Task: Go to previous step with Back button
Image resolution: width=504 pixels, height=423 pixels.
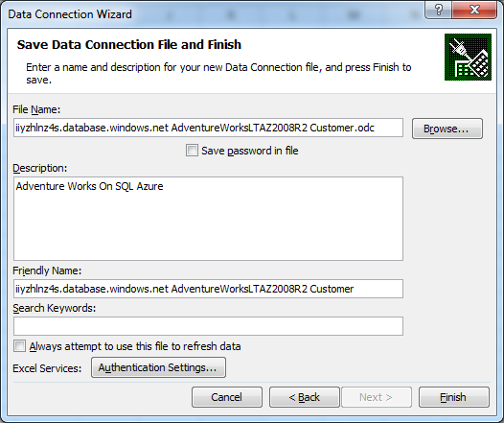Action: tap(305, 397)
